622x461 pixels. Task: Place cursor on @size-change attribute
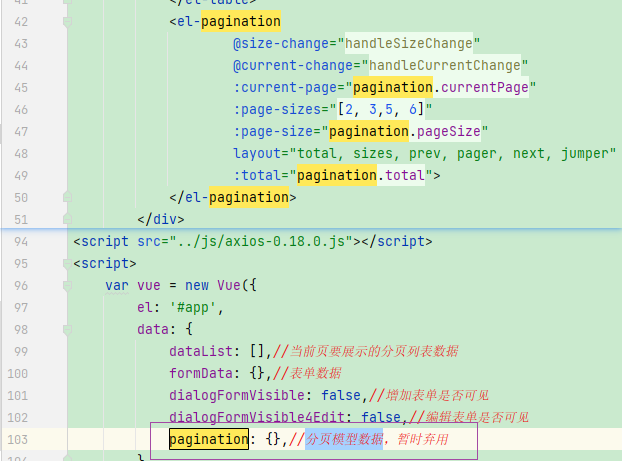(281, 43)
